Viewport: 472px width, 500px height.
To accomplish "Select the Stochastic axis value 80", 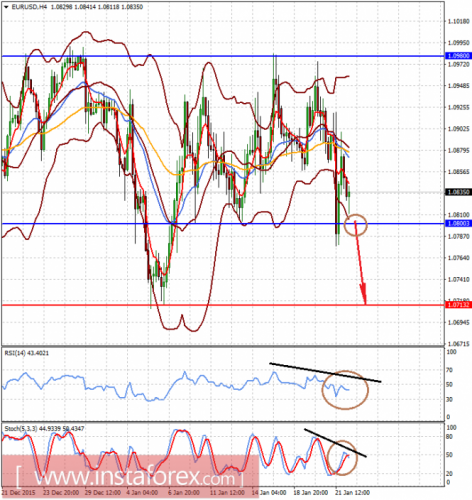I will tap(449, 436).
